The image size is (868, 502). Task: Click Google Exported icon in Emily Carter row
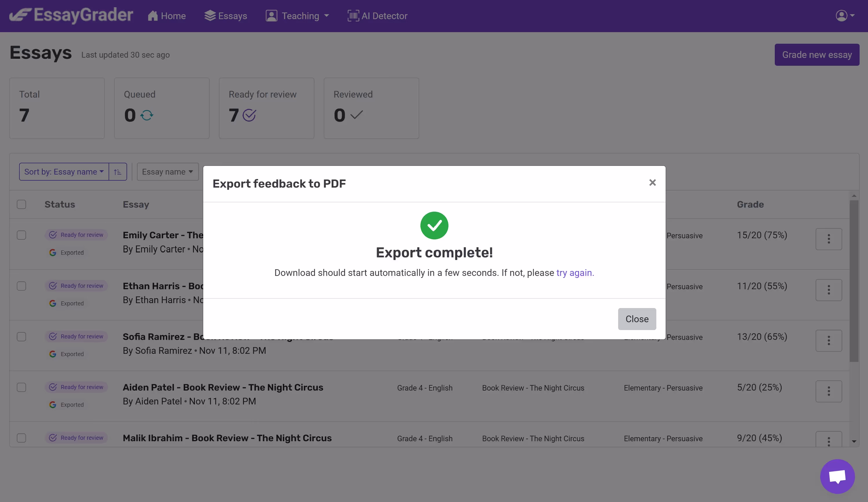53,252
